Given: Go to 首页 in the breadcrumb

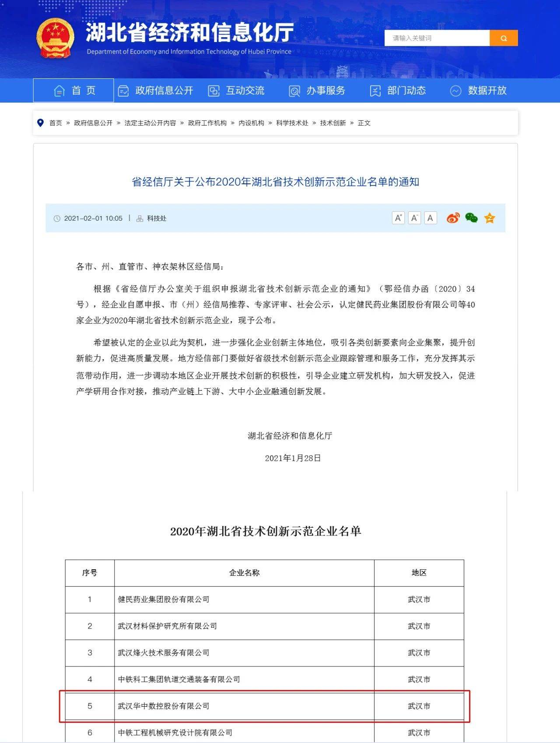Looking at the screenshot, I should (x=56, y=123).
